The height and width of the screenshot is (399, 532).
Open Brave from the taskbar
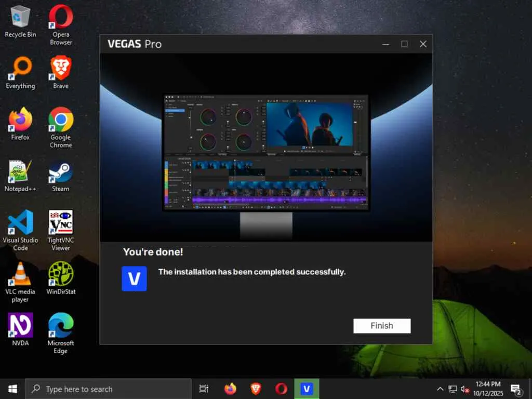click(256, 389)
